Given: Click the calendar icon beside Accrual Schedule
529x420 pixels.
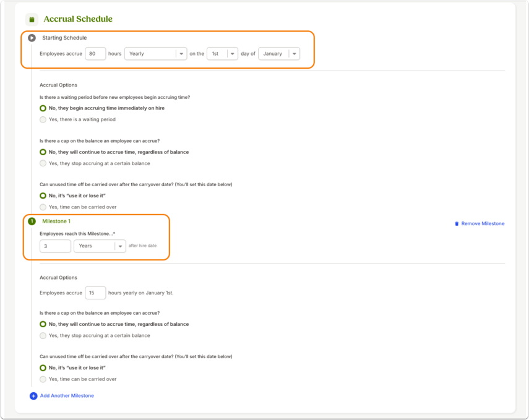Looking at the screenshot, I should click(32, 20).
